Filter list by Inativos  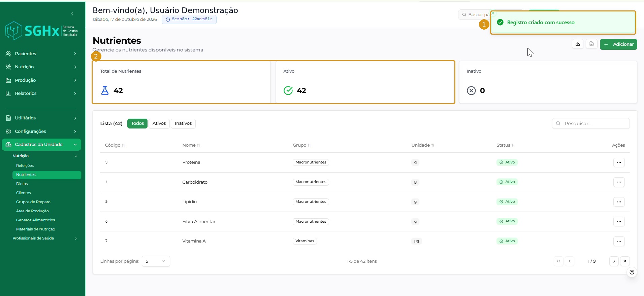click(183, 123)
